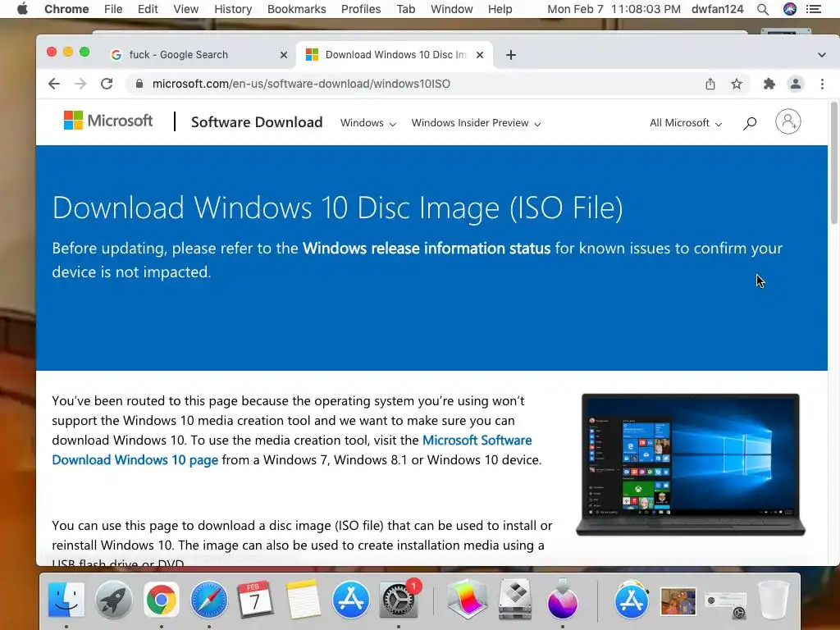Open the File menu
This screenshot has width=840, height=630.
(x=113, y=9)
